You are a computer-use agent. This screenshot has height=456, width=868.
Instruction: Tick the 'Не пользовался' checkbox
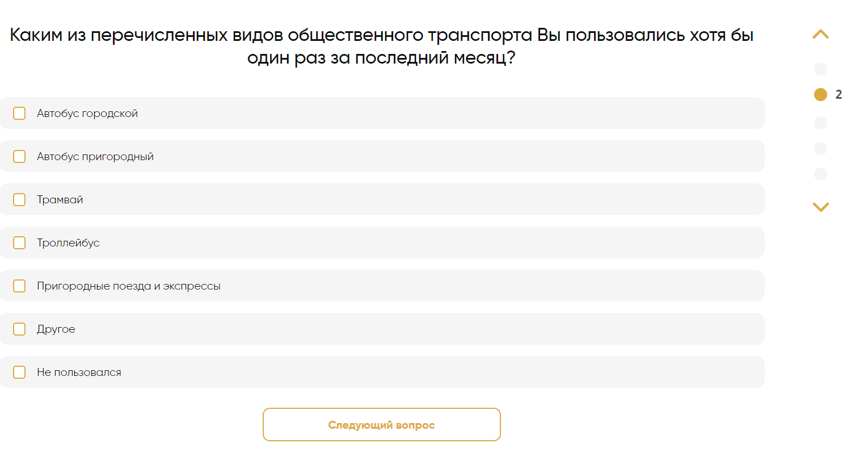(x=19, y=372)
